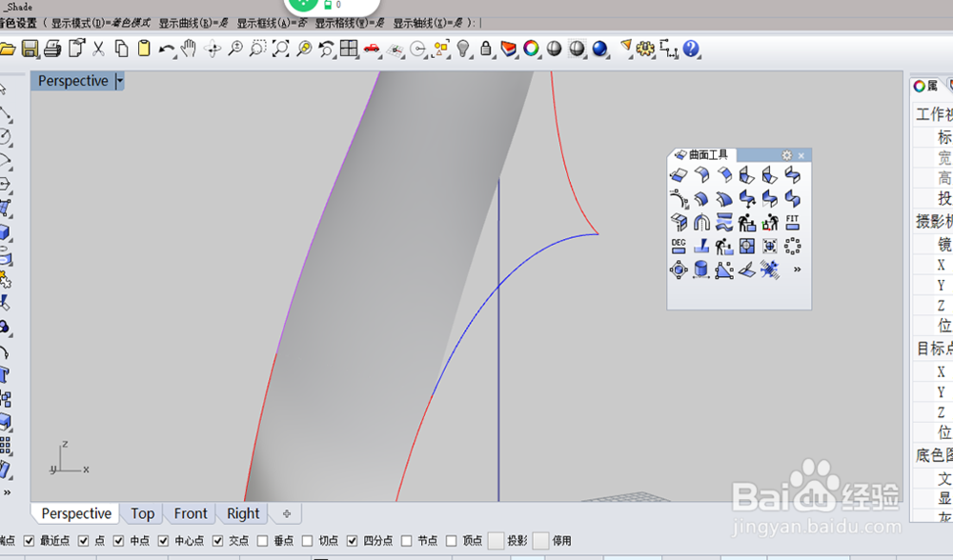Click the padlock lock objects icon

(x=486, y=49)
